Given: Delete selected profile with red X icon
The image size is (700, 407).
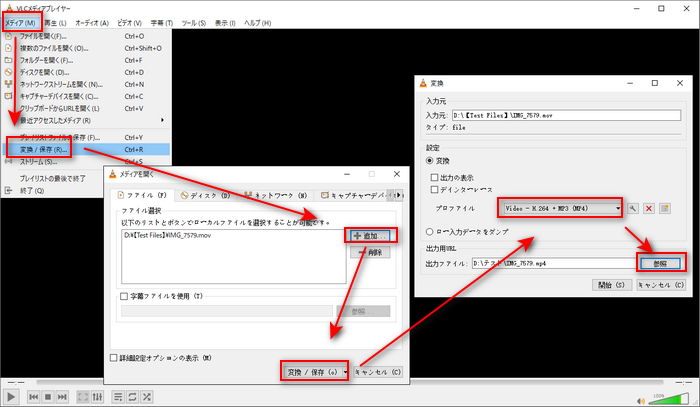Looking at the screenshot, I should pyautogui.click(x=650, y=208).
